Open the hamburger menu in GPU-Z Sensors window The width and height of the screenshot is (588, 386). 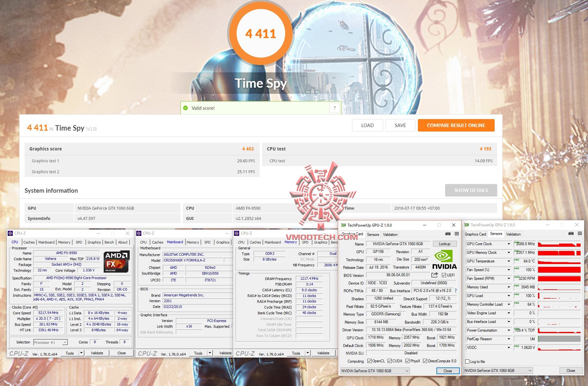click(580, 234)
